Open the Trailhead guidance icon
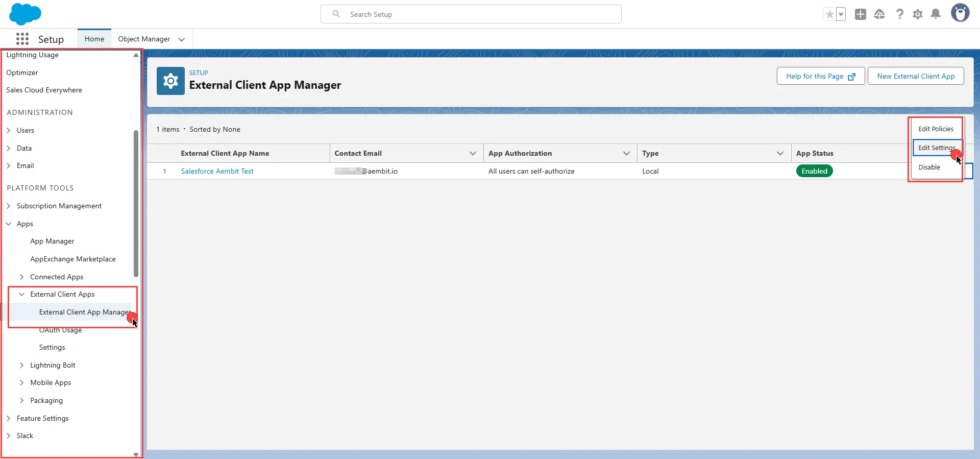 pos(879,14)
